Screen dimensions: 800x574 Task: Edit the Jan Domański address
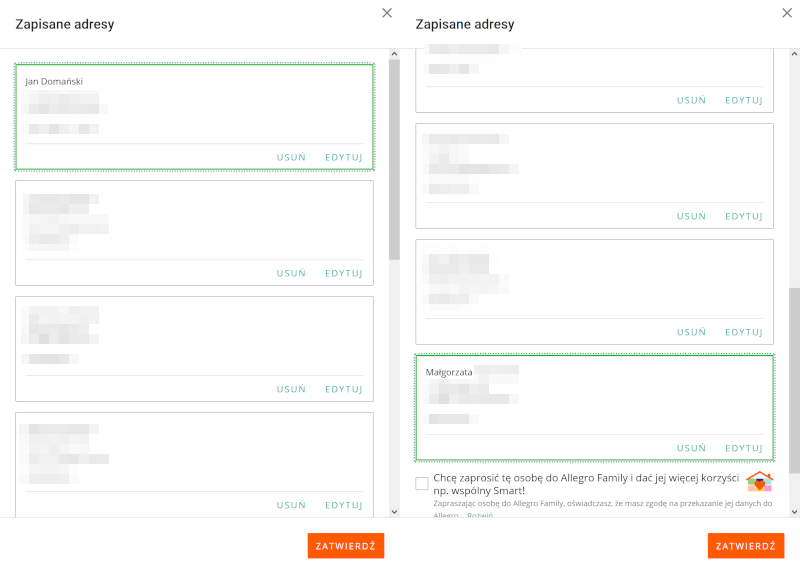click(x=343, y=157)
